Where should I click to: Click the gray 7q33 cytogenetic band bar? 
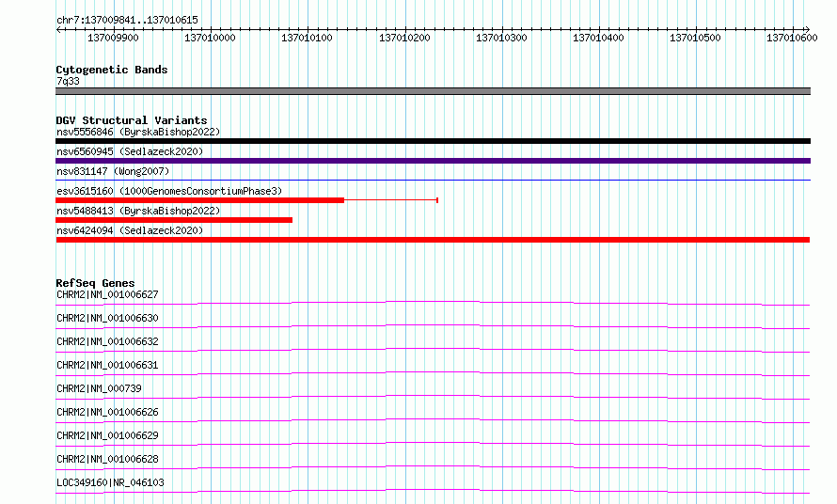click(433, 91)
